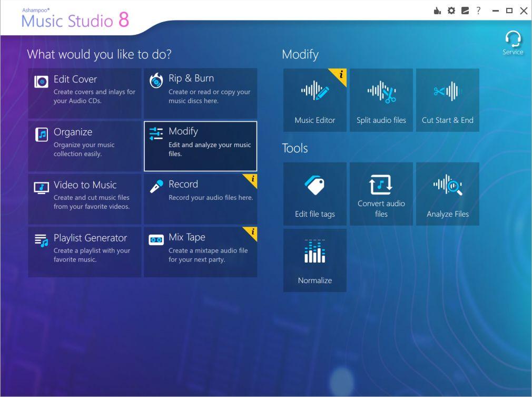
Task: Open the help question mark
Action: tap(478, 11)
